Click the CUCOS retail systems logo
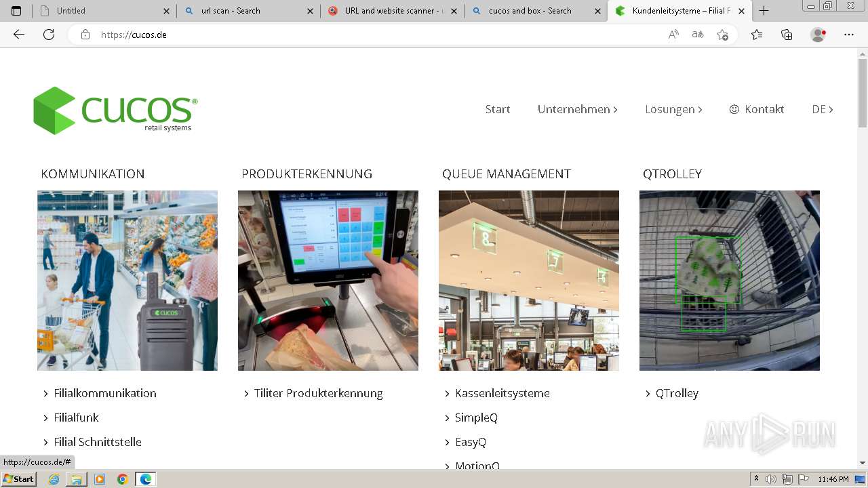The width and height of the screenshot is (868, 488). tap(115, 110)
